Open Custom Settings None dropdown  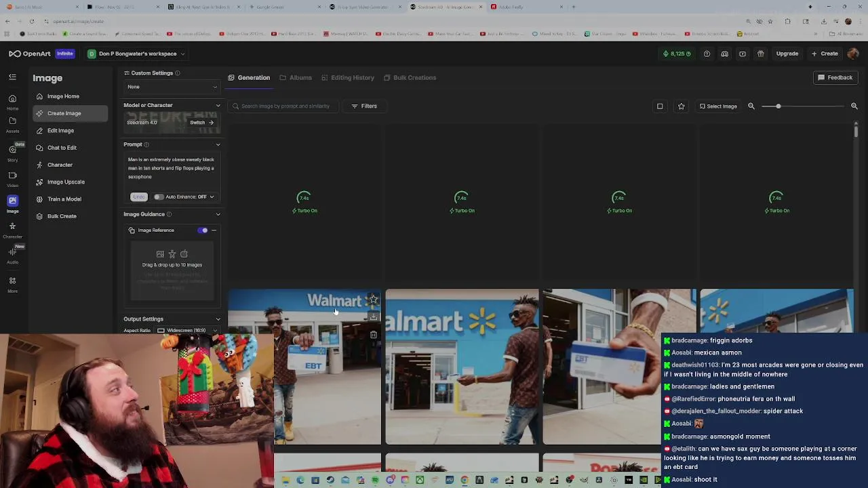[172, 87]
